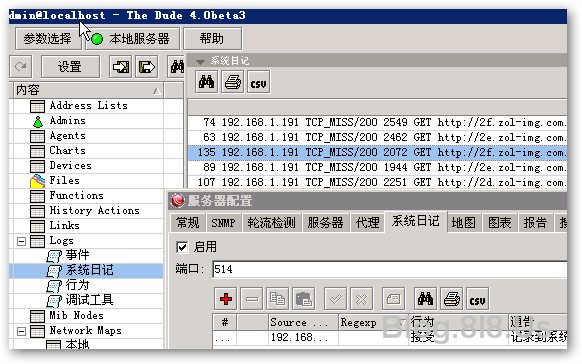Collapse the Network Maps tree node
The width and height of the screenshot is (582, 364).
pyautogui.click(x=22, y=331)
